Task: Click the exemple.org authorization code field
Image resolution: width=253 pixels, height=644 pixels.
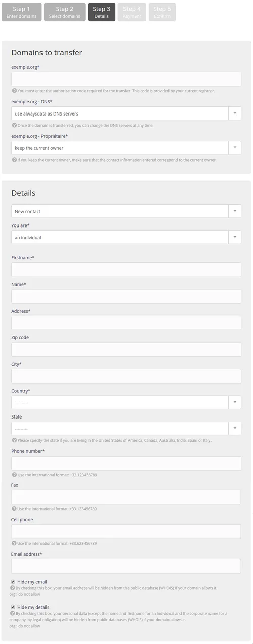Action: 126,79
